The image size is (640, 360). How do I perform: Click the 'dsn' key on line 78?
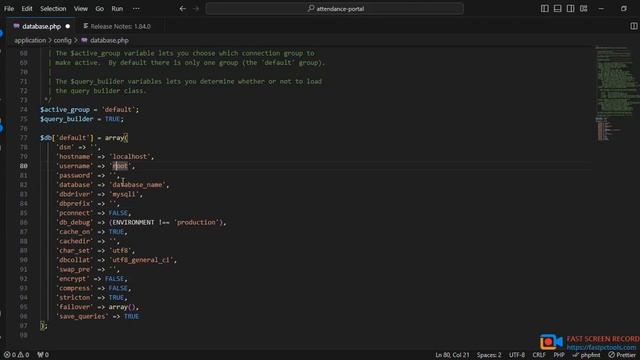coord(65,147)
